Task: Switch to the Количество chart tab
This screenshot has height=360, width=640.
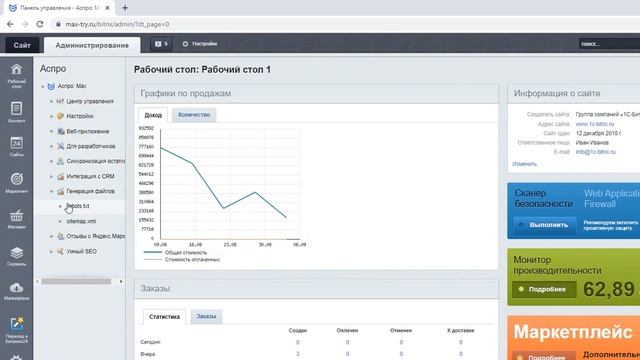Action: point(194,115)
